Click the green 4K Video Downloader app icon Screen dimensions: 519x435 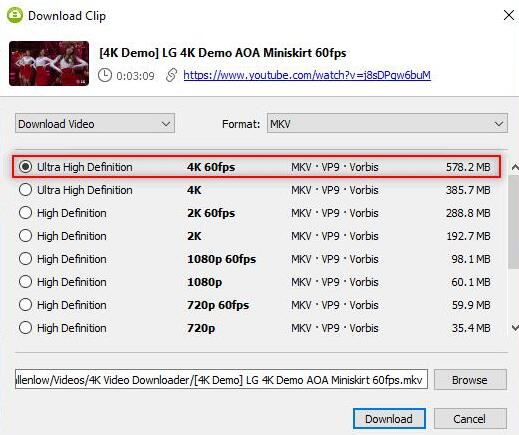(15, 15)
